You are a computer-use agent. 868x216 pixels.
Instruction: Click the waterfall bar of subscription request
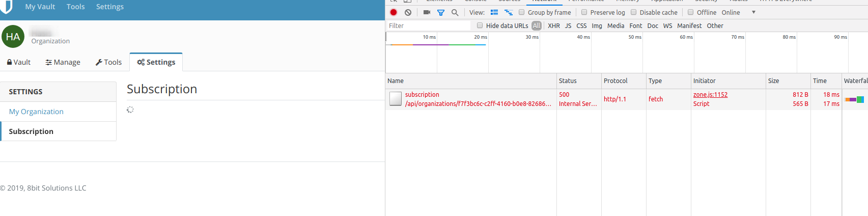[x=854, y=99]
